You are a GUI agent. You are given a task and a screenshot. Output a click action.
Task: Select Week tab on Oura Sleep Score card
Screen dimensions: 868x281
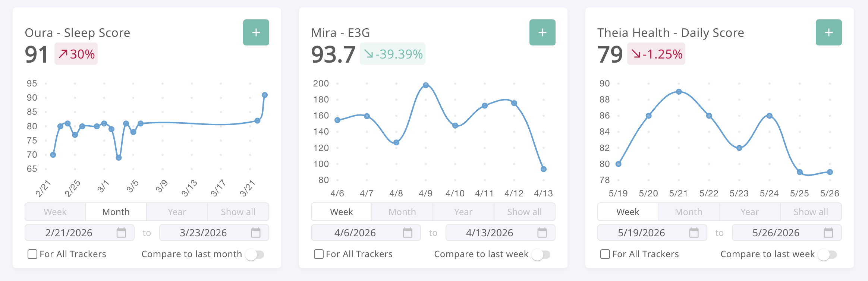pos(55,212)
